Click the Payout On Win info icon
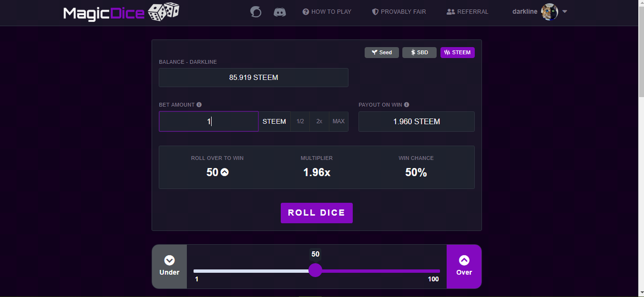This screenshot has height=297, width=644. (x=407, y=105)
